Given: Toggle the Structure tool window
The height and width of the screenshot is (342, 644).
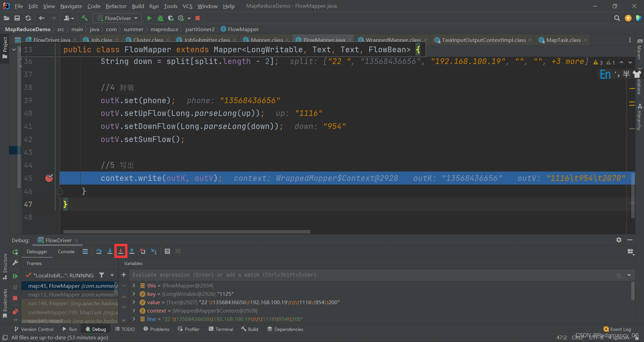Looking at the screenshot, I should 5,267.
